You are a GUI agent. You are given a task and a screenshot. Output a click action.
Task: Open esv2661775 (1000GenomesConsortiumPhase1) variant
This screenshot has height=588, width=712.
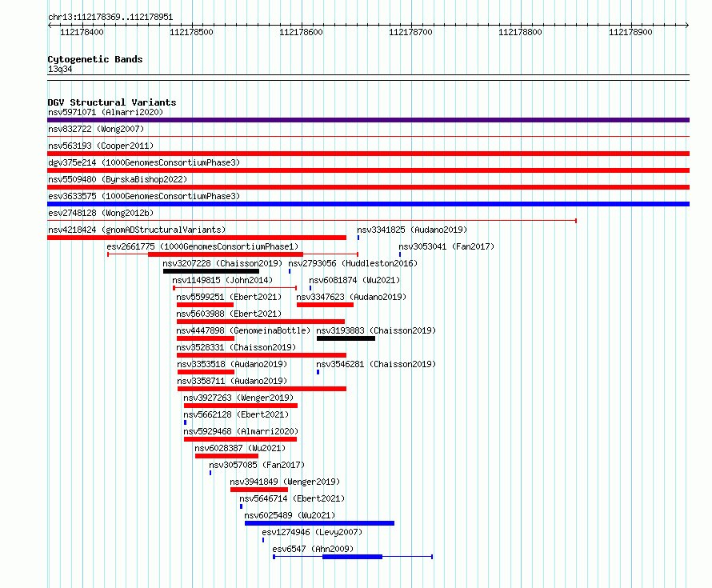coord(202,246)
